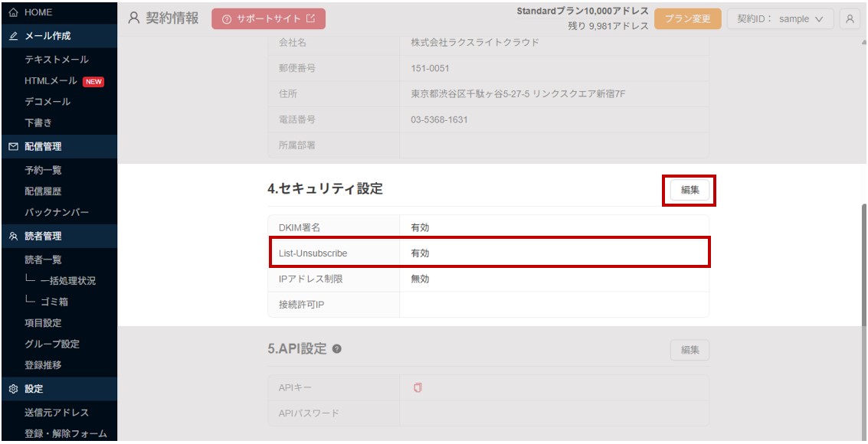Click the page vertical scrollbar
Screen dimensions: 868x444
(x=863, y=266)
